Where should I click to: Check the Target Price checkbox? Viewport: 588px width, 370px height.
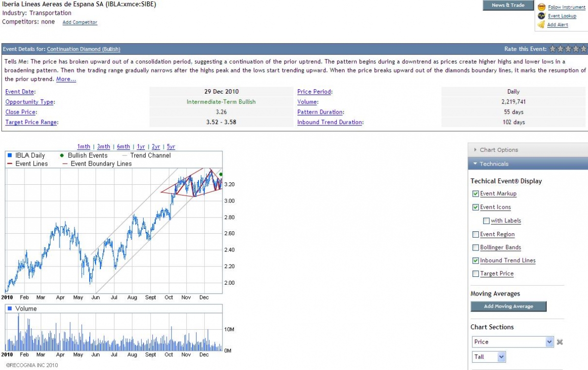(x=476, y=273)
